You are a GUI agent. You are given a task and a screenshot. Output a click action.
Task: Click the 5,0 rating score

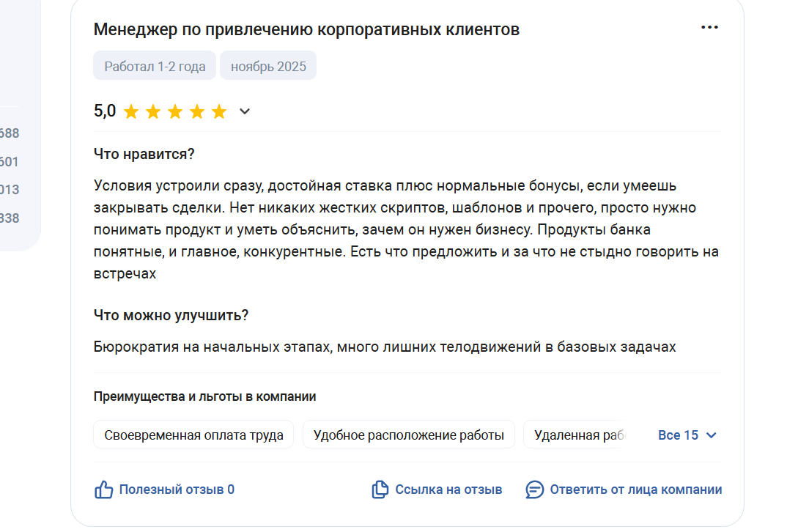pos(105,111)
